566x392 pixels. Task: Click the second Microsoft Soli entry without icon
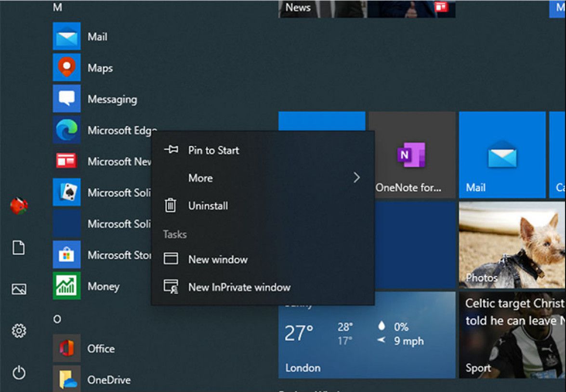click(x=102, y=223)
